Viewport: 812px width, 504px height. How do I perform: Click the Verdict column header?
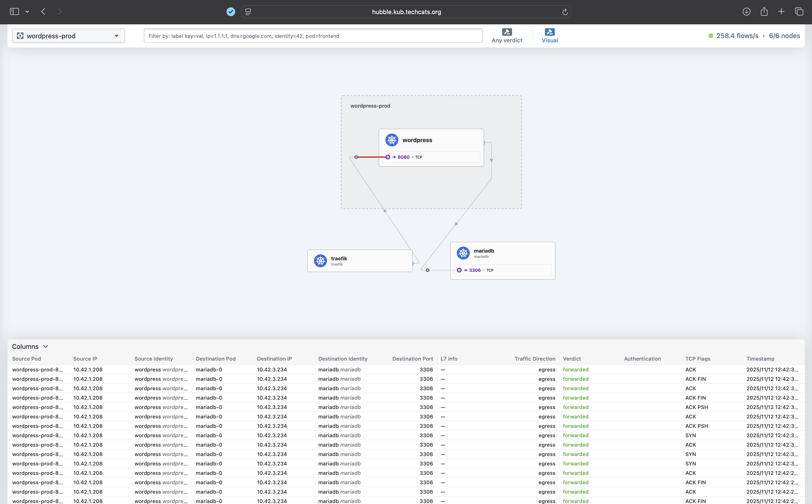click(572, 359)
